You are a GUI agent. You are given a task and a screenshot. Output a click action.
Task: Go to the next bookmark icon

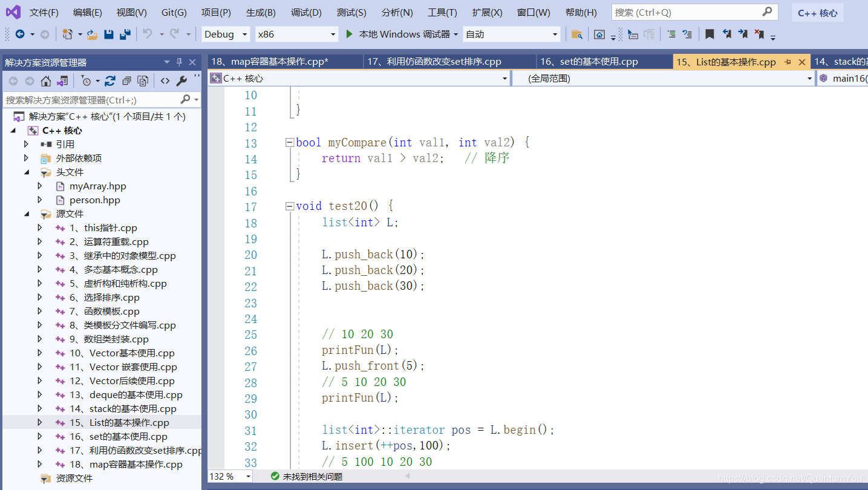(743, 34)
